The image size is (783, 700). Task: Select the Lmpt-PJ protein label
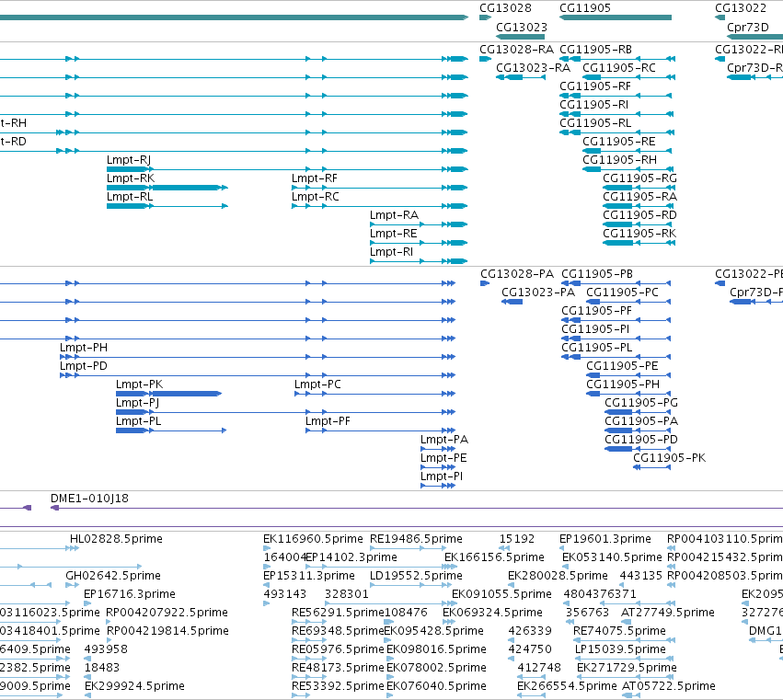coord(137,404)
